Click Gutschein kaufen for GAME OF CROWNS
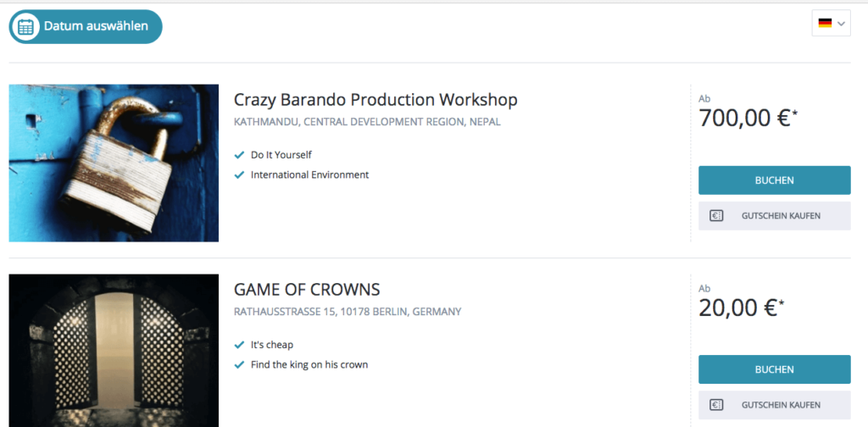This screenshot has height=427, width=868. [x=774, y=405]
